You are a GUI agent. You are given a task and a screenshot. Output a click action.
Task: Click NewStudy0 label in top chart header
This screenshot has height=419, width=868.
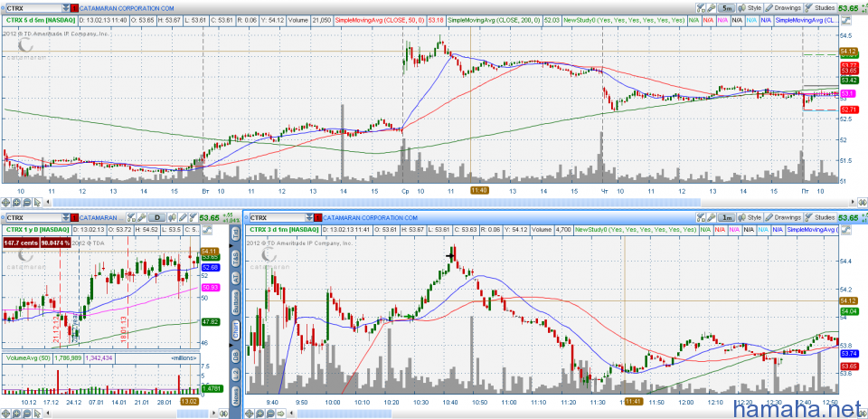[623, 21]
